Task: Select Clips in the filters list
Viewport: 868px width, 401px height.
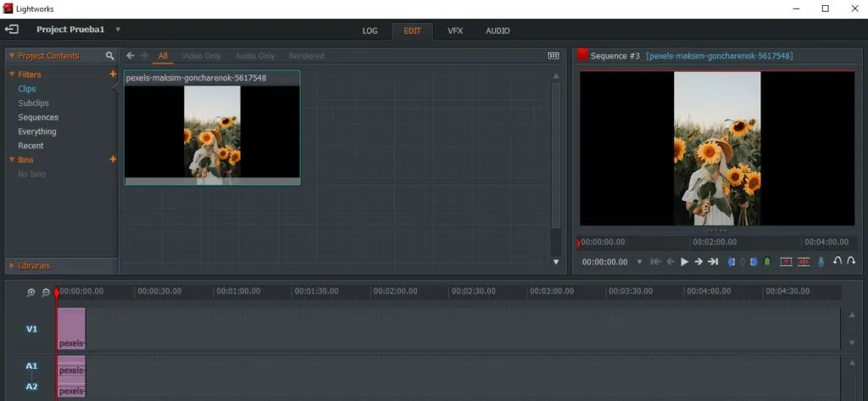Action: tap(26, 89)
